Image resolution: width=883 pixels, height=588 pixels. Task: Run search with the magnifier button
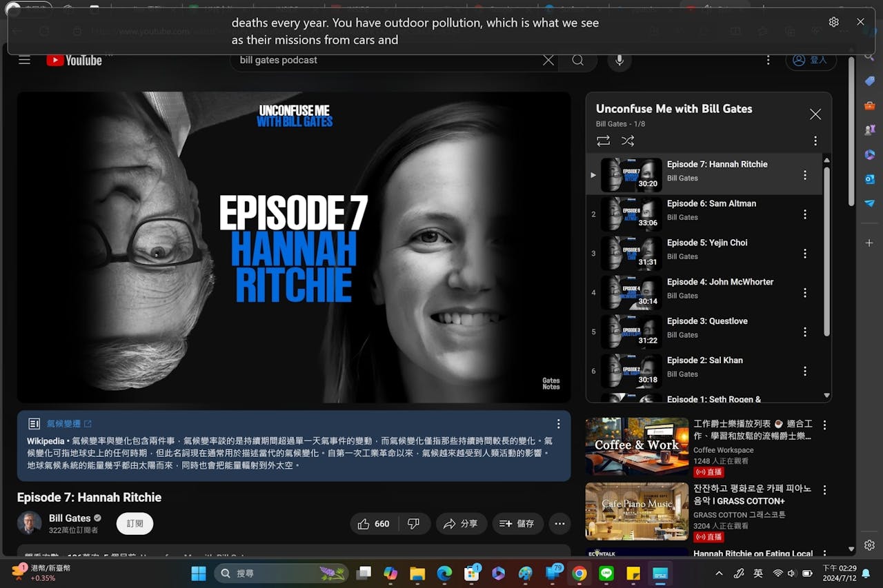[x=578, y=60]
